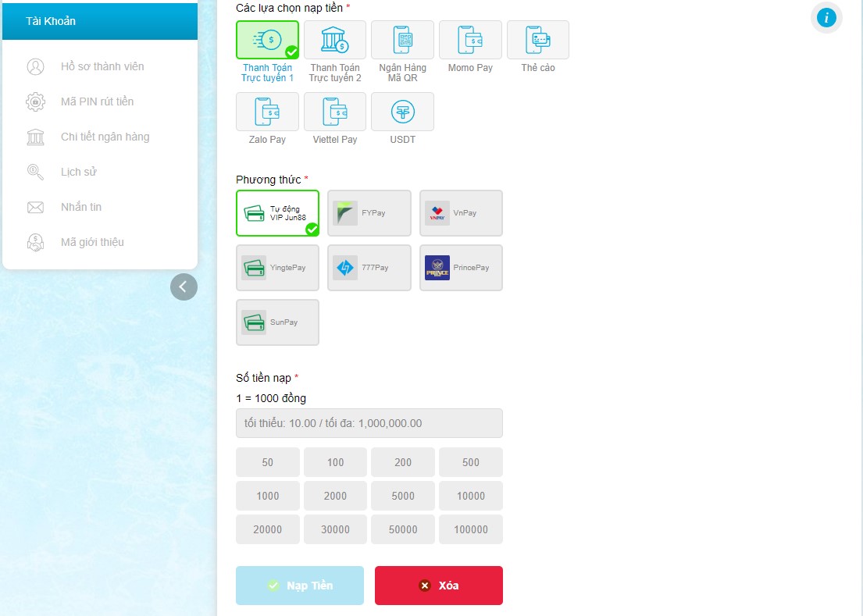Pick the Viettel Pay icon
The image size is (863, 616).
tap(334, 112)
